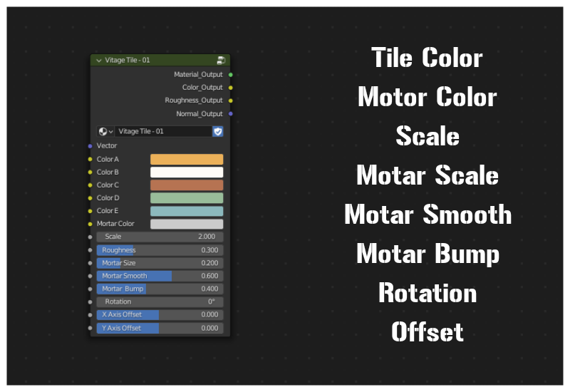Click the Y Axis Offset slider
Image resolution: width=570 pixels, height=392 pixels.
[160, 328]
